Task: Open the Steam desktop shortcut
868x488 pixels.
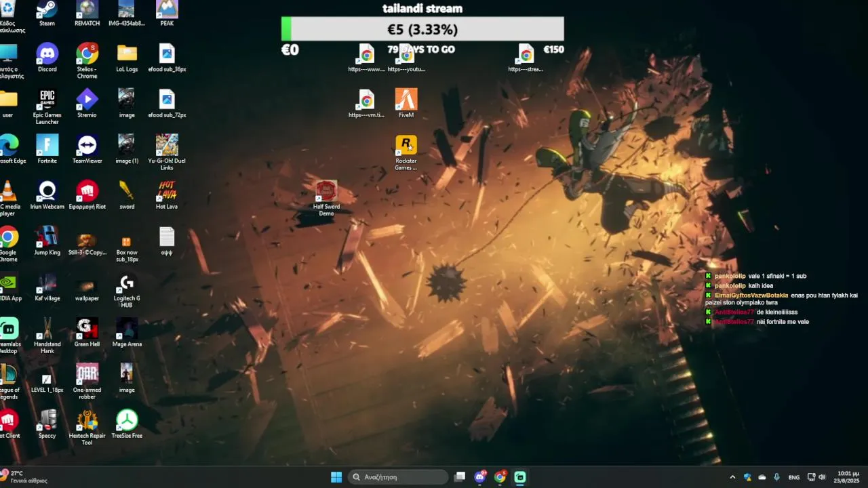Action: (x=47, y=14)
